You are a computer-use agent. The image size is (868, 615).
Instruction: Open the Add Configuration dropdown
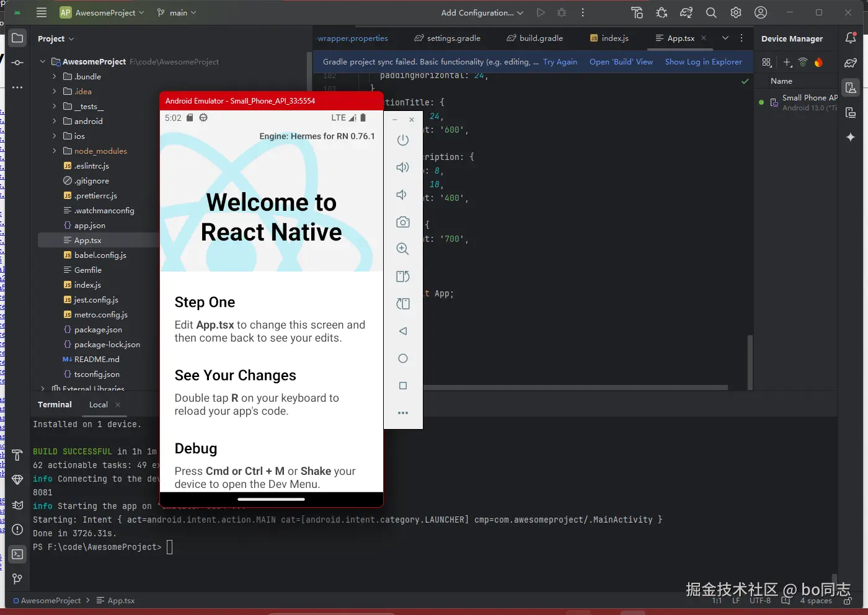coord(482,12)
